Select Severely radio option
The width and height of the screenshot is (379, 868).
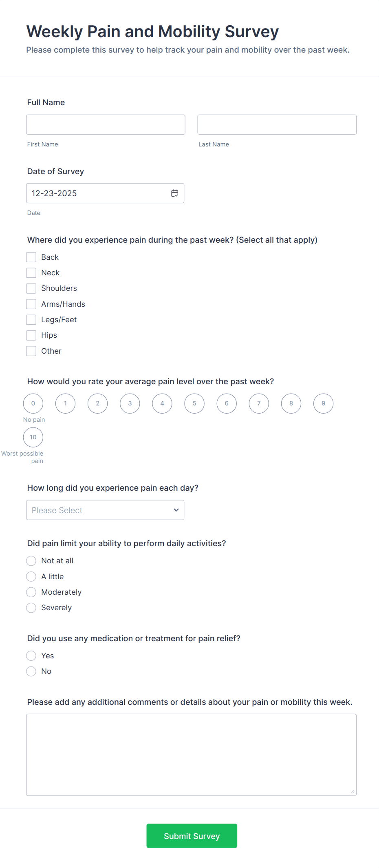31,608
